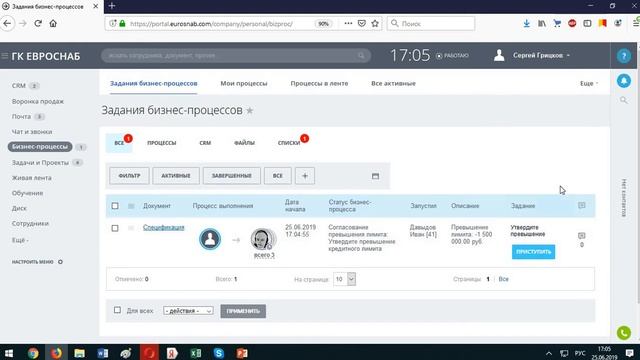Add new filter with plus button
The image size is (640, 360).
pyautogui.click(x=305, y=176)
